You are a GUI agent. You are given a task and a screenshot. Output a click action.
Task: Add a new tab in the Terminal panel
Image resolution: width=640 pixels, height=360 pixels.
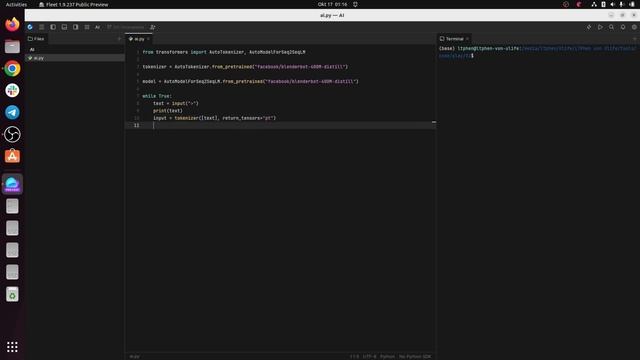tap(635, 39)
